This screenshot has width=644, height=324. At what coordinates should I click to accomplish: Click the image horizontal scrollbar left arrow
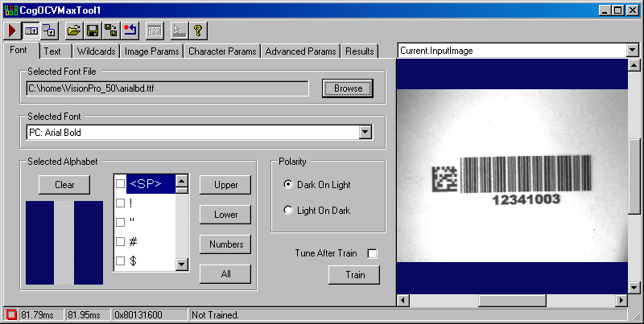pyautogui.click(x=403, y=300)
